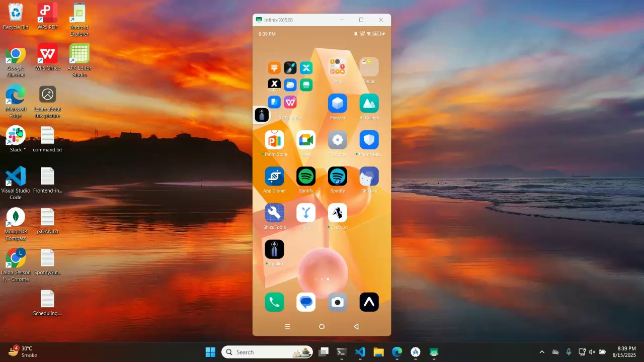Click the home screen page indicator dots
This screenshot has height=362, width=644.
click(x=322, y=279)
